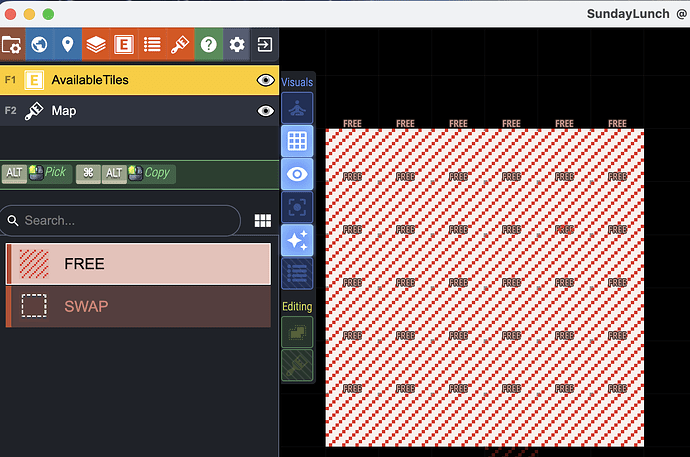Viewport: 690px width, 457px height.
Task: Toggle the grid display in Visuals
Action: [x=297, y=141]
